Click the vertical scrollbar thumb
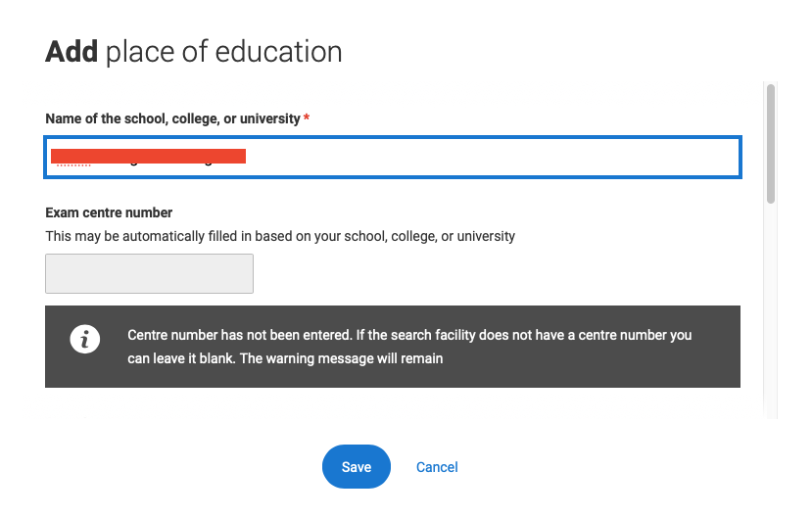Image resolution: width=812 pixels, height=517 pixels. pyautogui.click(x=771, y=143)
